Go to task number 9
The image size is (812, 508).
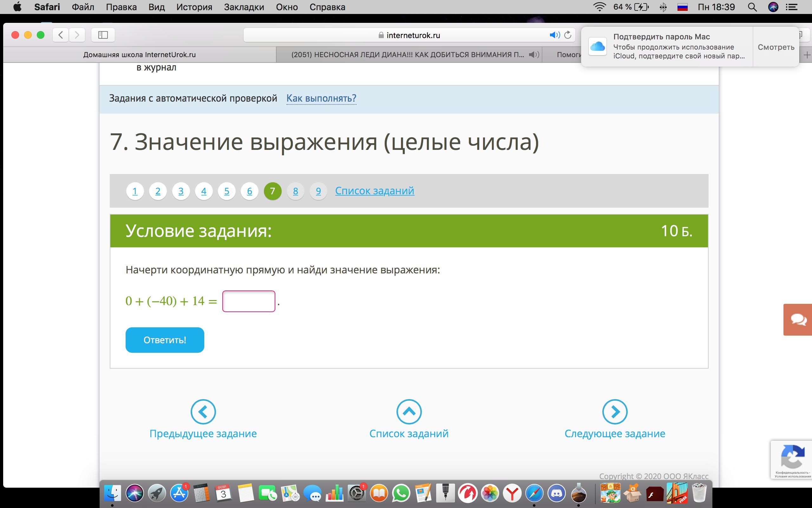point(318,191)
